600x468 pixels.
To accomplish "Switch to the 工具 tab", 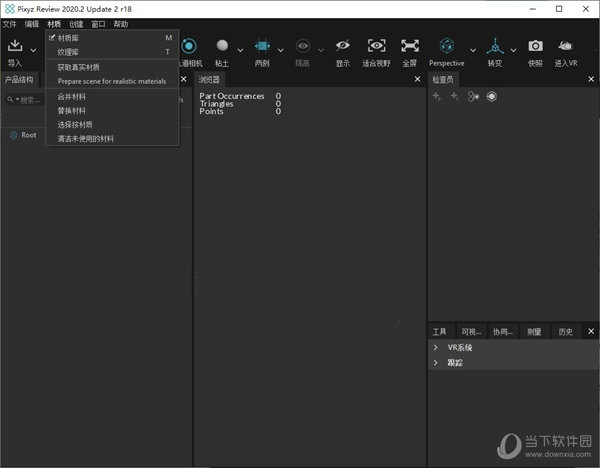I will pyautogui.click(x=439, y=332).
